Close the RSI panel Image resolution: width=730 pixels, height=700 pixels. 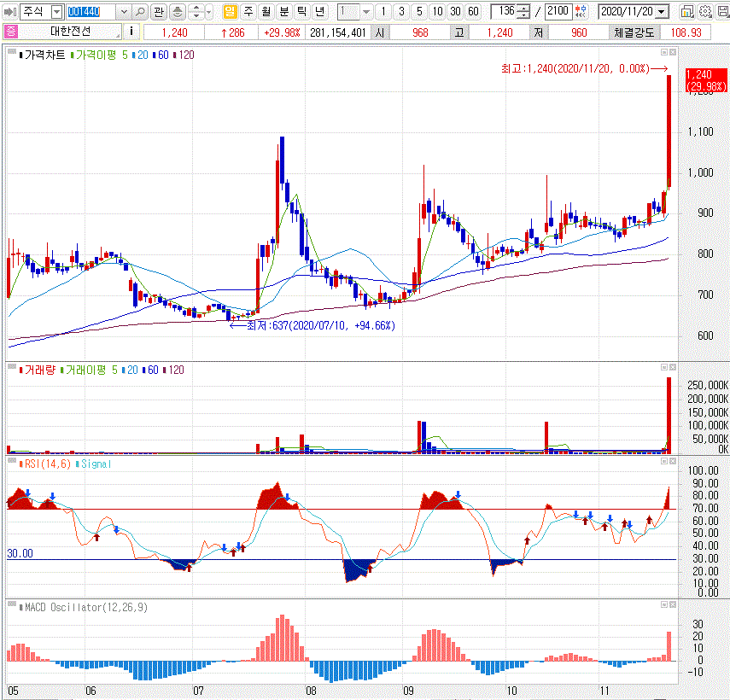coord(673,461)
